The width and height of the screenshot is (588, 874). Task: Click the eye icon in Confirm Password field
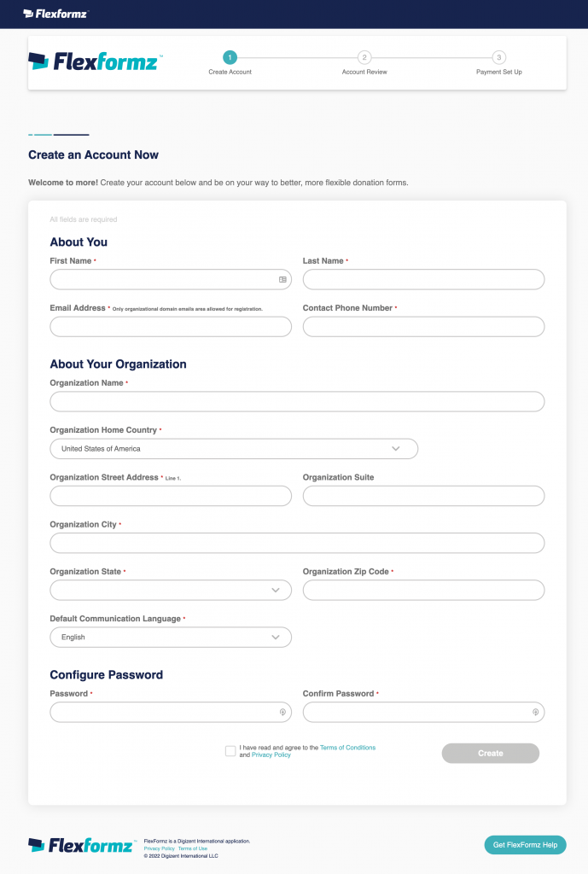pyautogui.click(x=534, y=712)
